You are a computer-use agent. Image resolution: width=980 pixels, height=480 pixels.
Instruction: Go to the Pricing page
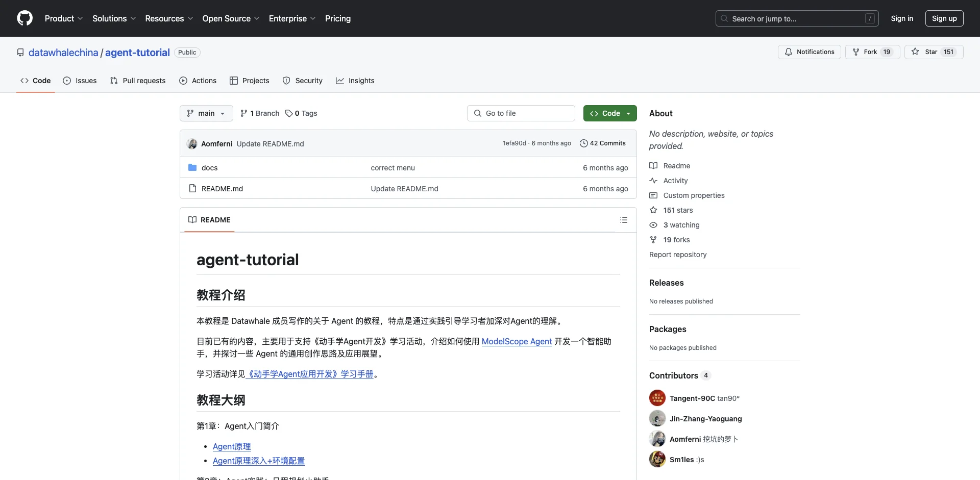(338, 18)
